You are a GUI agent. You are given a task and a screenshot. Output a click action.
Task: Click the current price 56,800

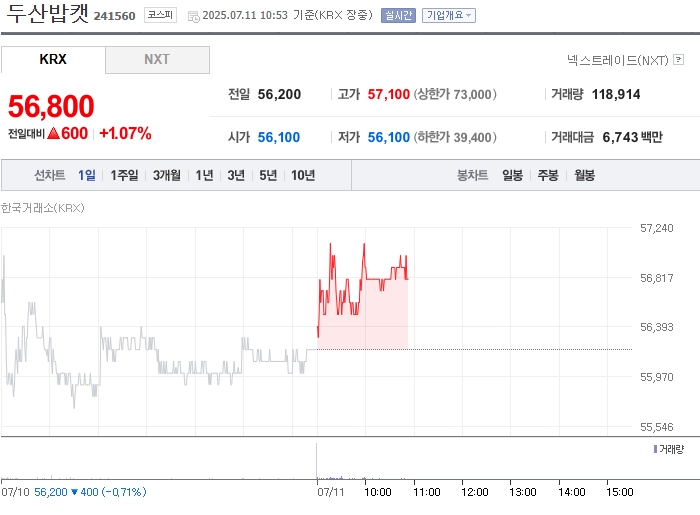[51, 106]
